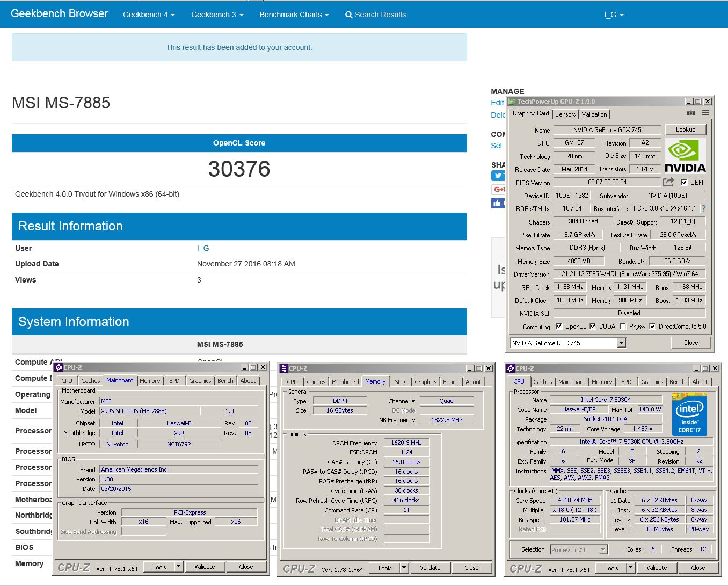
Task: Open the I_G account dropdown
Action: pyautogui.click(x=614, y=15)
